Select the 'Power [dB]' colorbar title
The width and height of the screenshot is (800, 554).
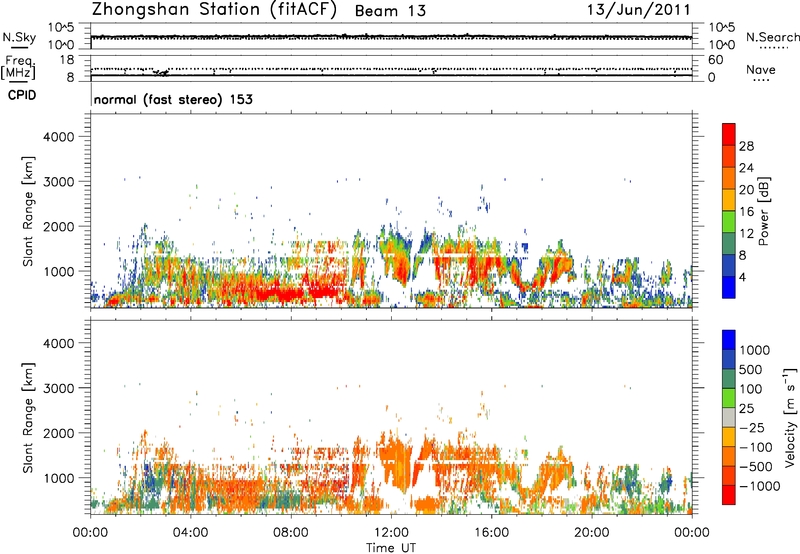[763, 211]
